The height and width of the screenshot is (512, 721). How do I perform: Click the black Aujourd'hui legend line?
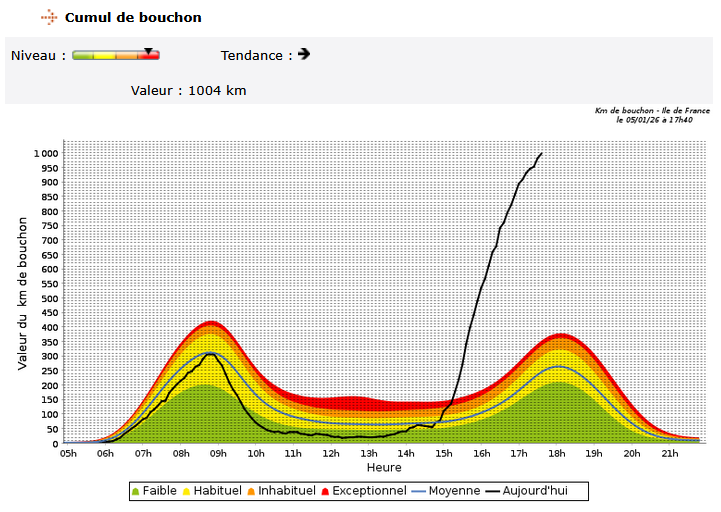[493, 491]
